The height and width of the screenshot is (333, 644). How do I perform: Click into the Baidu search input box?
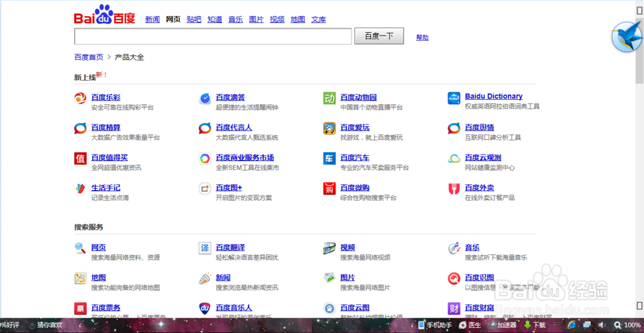tap(213, 36)
